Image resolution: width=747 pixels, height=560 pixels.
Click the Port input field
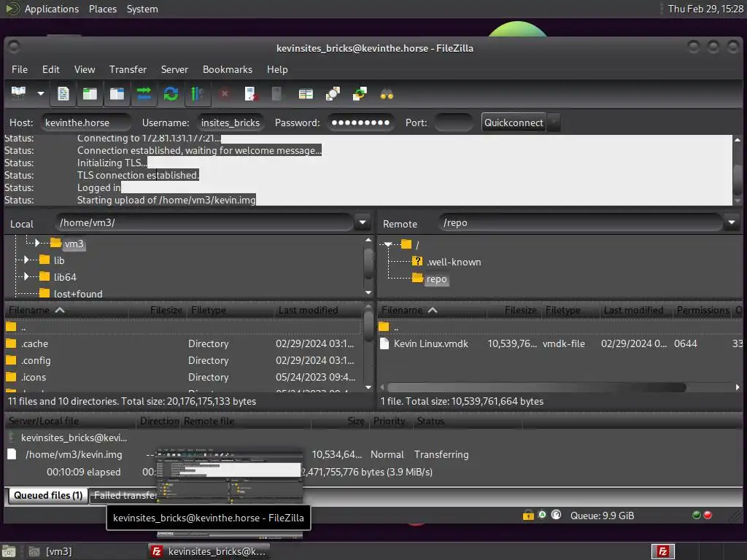coord(454,122)
